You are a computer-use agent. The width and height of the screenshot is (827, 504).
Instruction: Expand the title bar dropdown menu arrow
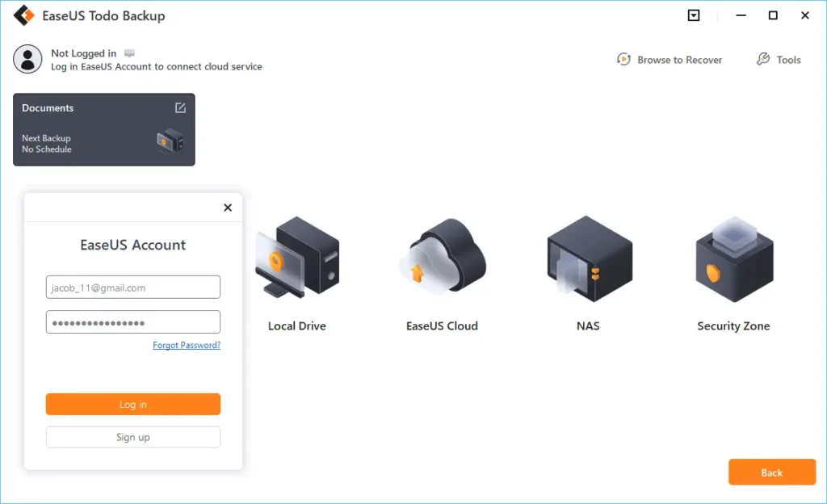coord(694,15)
